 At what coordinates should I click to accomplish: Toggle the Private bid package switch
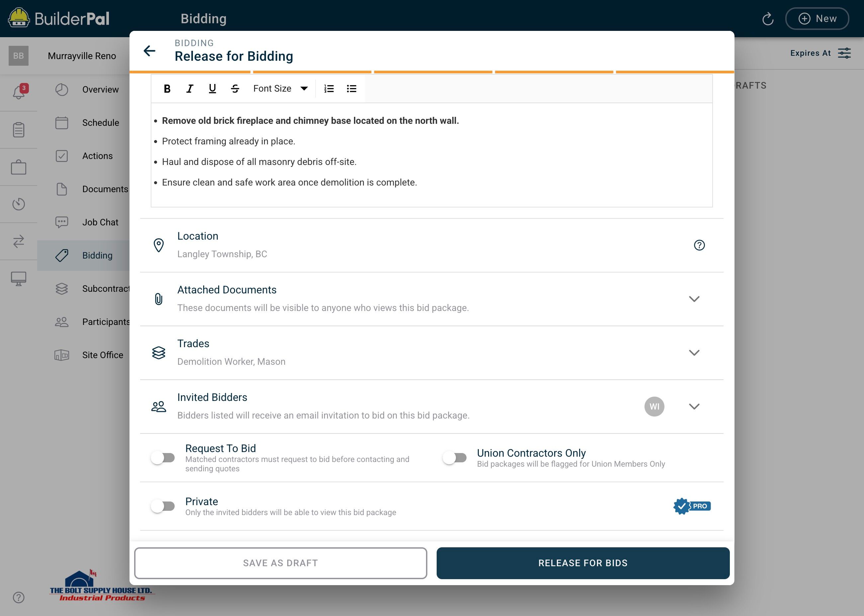(163, 506)
